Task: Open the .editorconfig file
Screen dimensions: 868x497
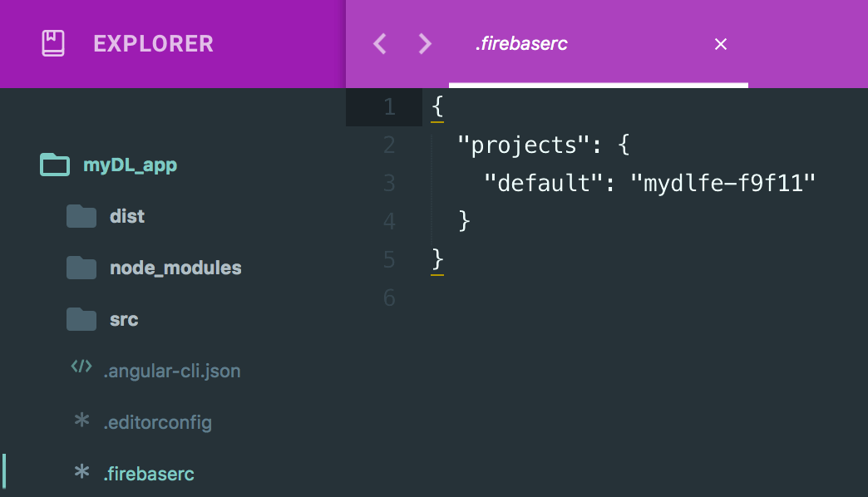Action: 157,422
